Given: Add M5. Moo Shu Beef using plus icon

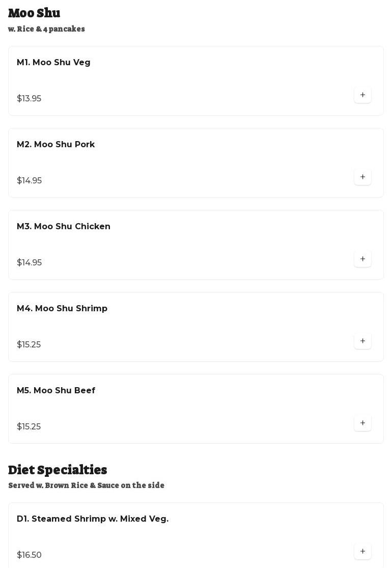Looking at the screenshot, I should point(362,423).
